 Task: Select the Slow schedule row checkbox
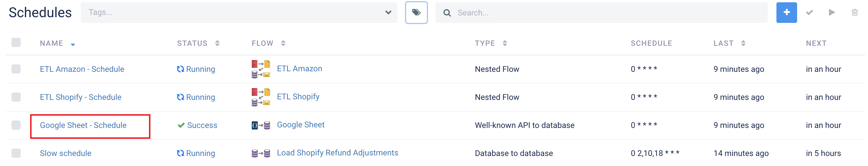tap(16, 153)
